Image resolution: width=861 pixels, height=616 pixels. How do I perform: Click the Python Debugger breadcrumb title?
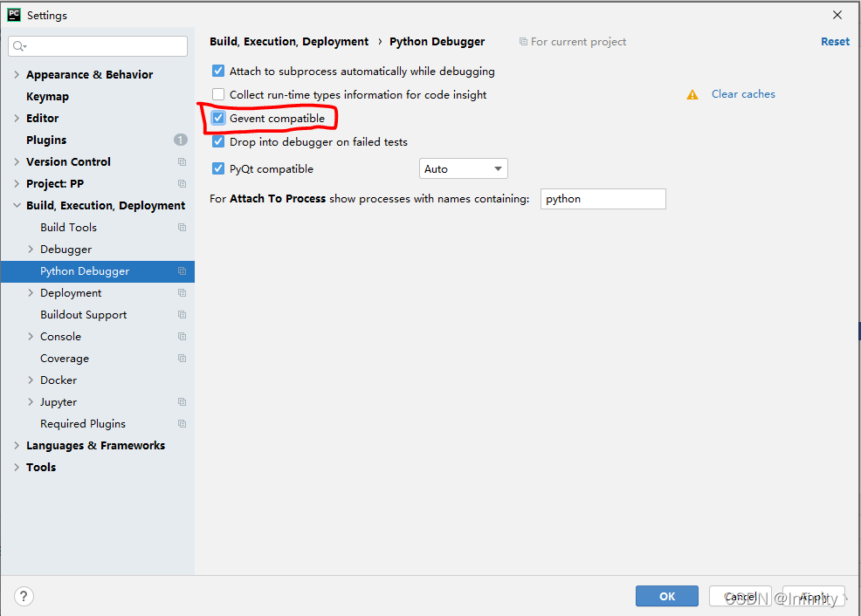coord(437,42)
